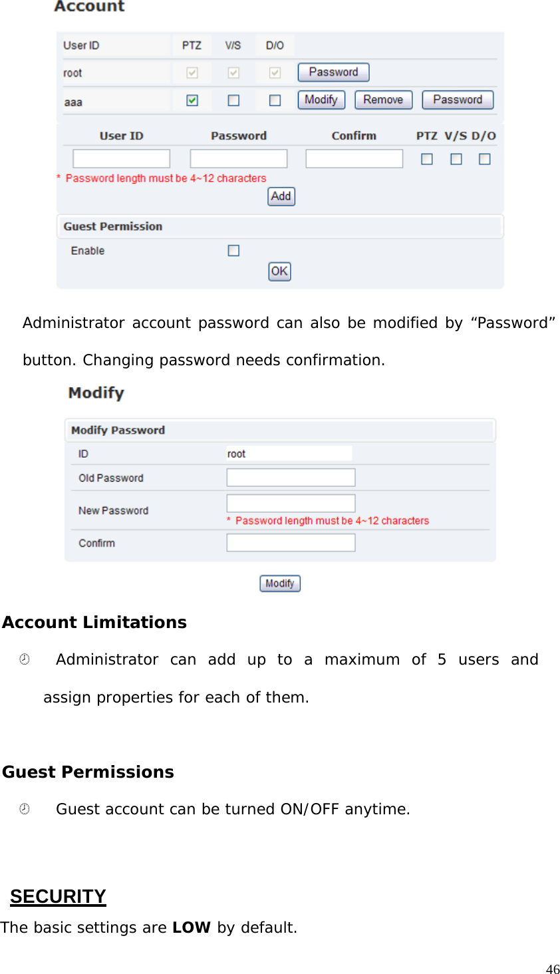
Task: Click the New Password field
Action: (290, 502)
